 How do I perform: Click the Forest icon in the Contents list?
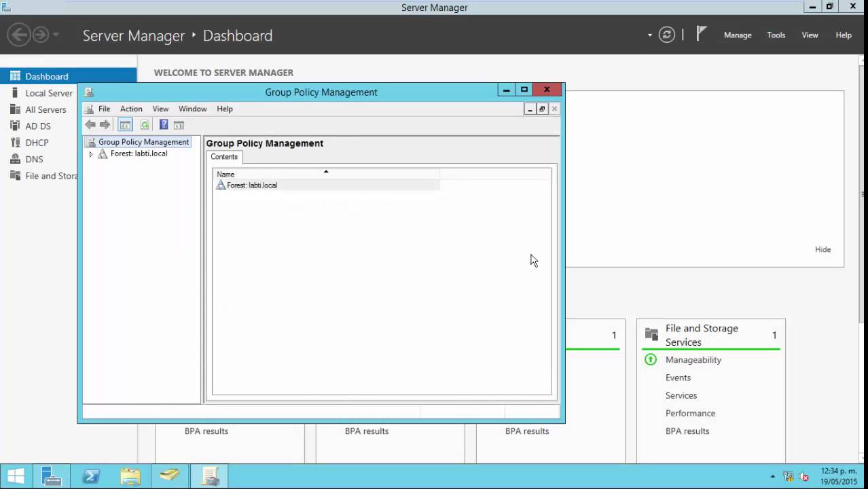[x=221, y=185]
